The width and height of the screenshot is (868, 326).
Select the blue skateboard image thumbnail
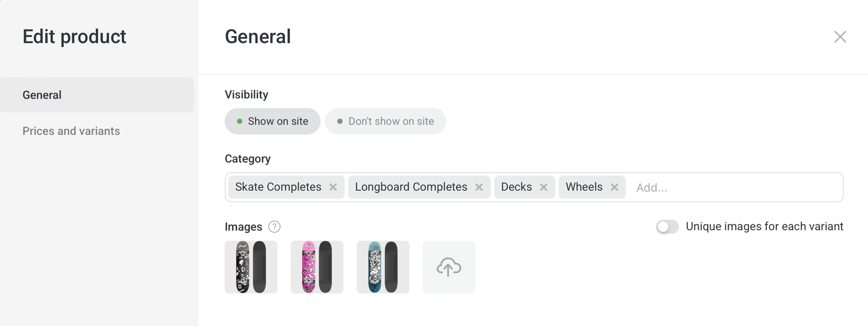[x=383, y=267]
